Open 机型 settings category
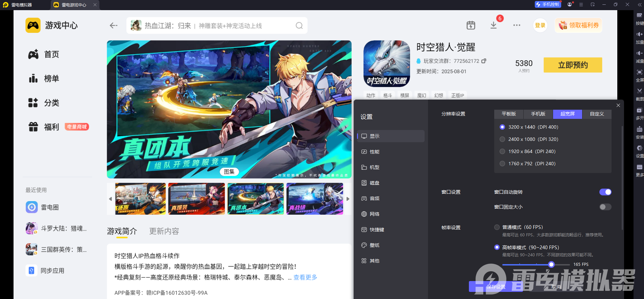The width and height of the screenshot is (644, 299). click(391, 167)
